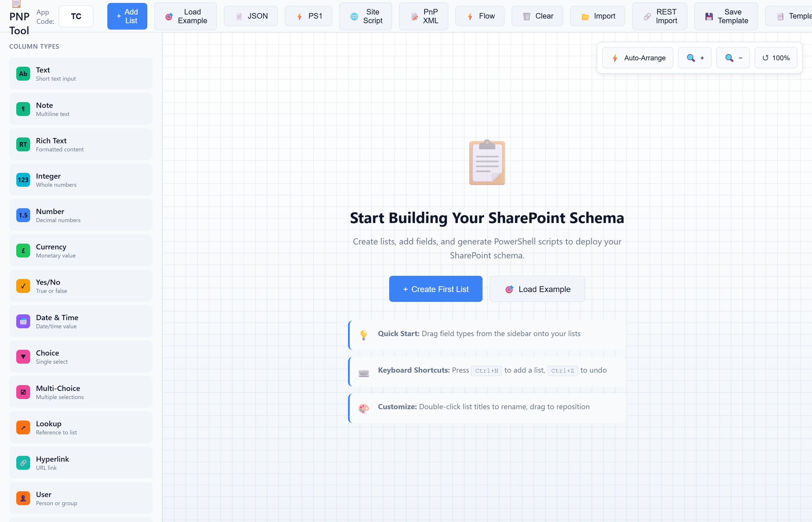Click the Add List button
Image resolution: width=812 pixels, height=522 pixels.
(x=127, y=16)
